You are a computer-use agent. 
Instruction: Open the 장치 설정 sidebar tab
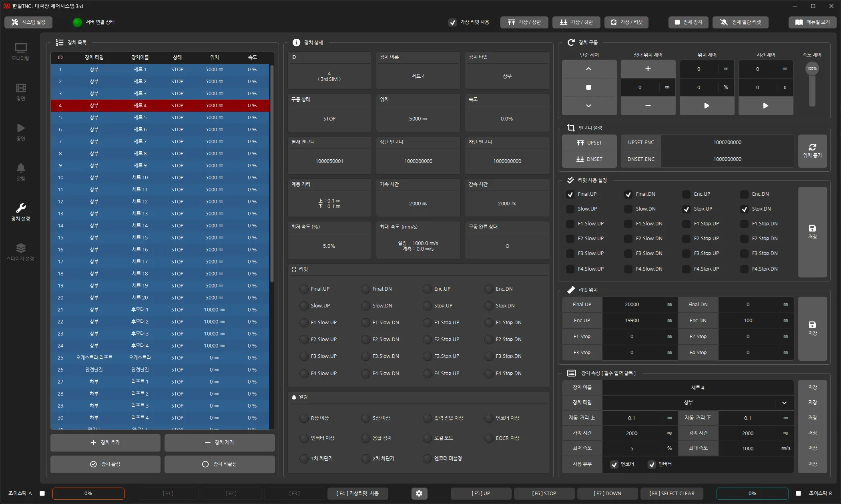pos(20,212)
